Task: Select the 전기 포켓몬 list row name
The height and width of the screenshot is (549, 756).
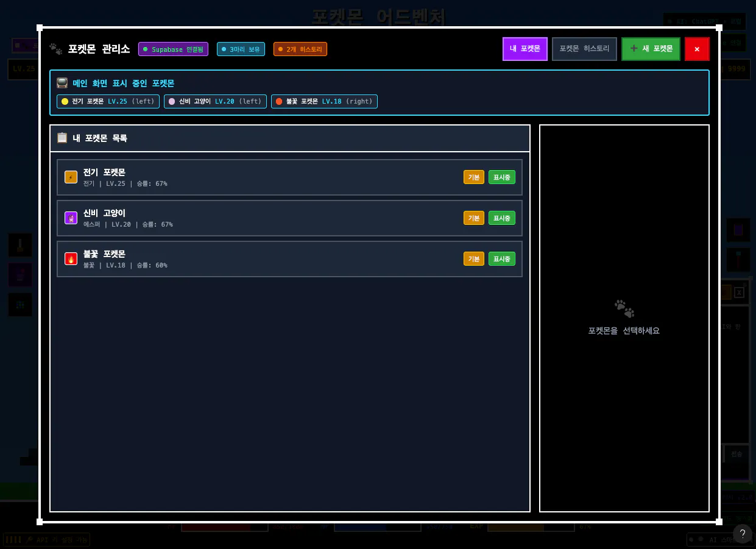Action: click(x=104, y=172)
